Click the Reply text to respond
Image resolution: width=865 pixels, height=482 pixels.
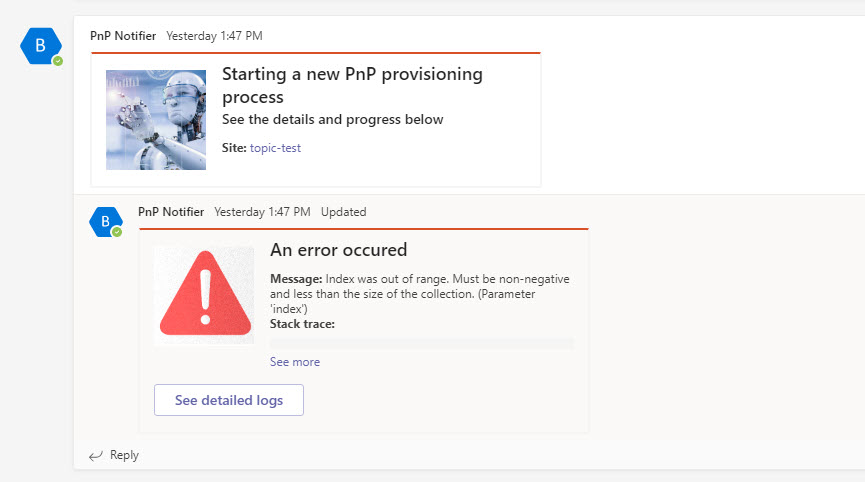(x=124, y=455)
